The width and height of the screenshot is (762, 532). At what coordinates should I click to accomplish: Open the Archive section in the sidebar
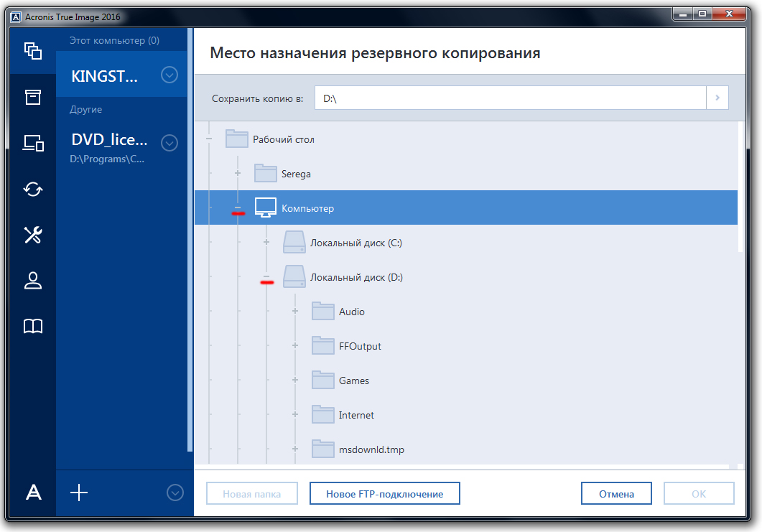point(32,97)
